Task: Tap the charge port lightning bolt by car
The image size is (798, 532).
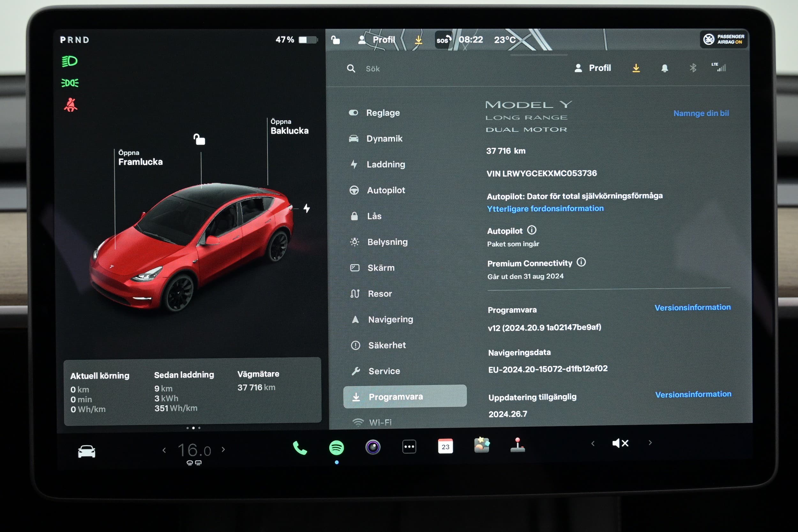Action: [x=306, y=208]
